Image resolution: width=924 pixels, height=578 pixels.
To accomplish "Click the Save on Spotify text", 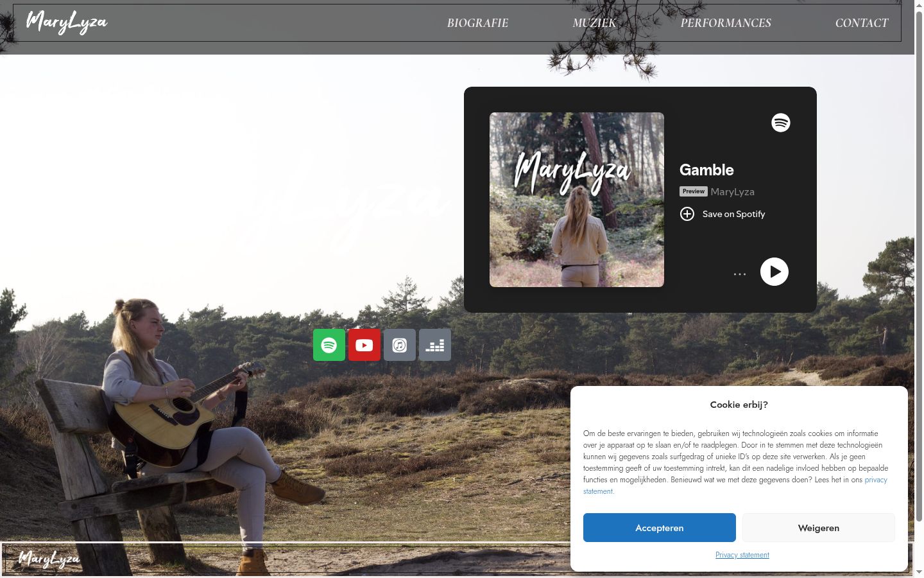I will coord(734,214).
